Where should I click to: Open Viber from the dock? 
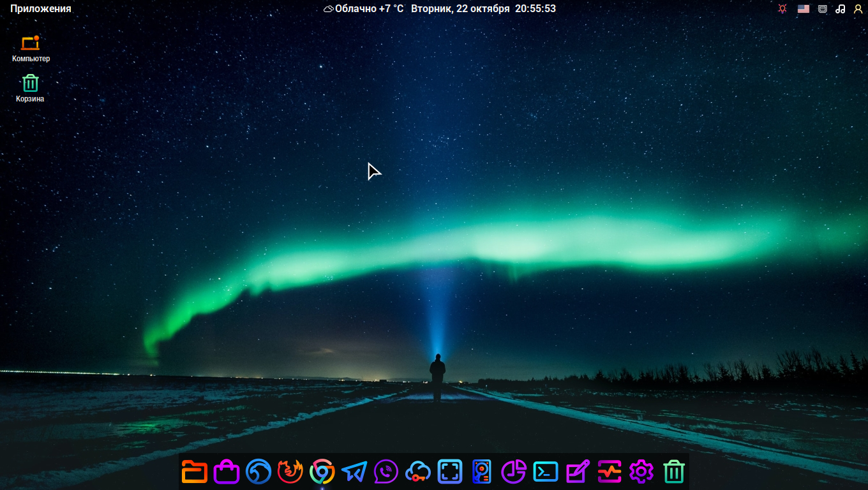tap(386, 471)
